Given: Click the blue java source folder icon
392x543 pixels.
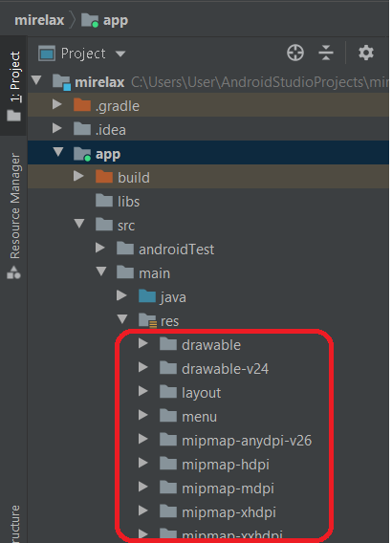Looking at the screenshot, I should click(147, 296).
